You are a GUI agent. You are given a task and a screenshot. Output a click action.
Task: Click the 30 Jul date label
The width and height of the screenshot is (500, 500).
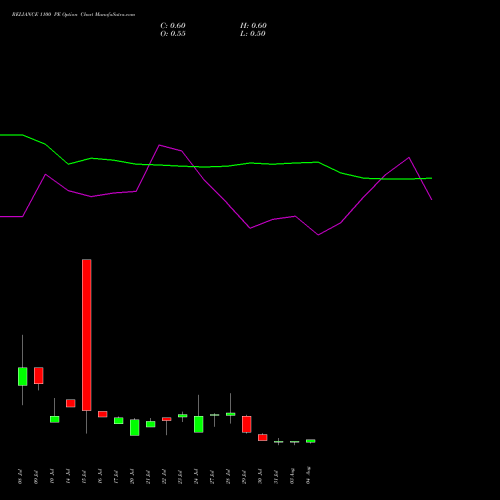point(260,476)
